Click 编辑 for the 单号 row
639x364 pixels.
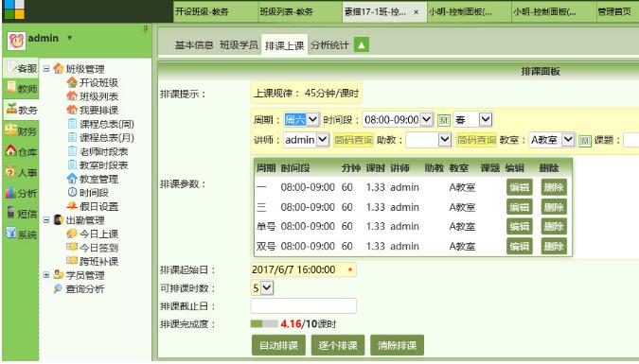(x=520, y=226)
